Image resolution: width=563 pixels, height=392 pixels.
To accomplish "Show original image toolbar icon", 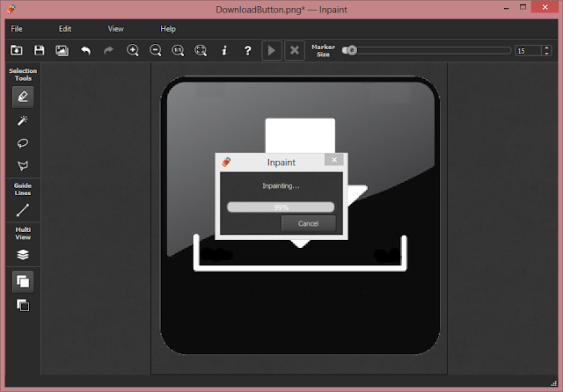I will pyautogui.click(x=62, y=51).
